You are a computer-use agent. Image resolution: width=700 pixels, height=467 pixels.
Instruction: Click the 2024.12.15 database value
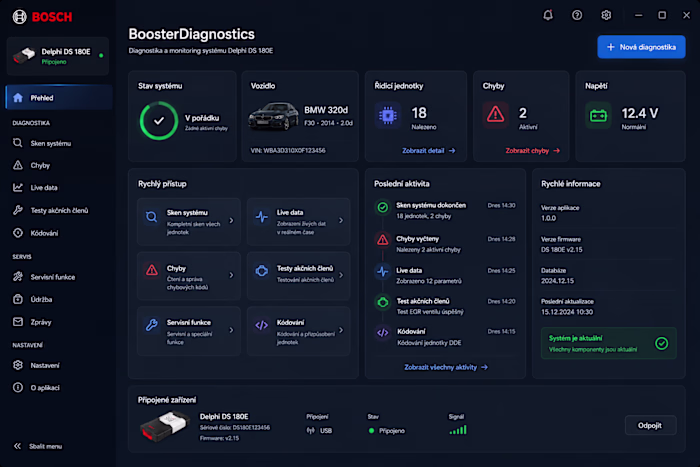[x=557, y=281]
